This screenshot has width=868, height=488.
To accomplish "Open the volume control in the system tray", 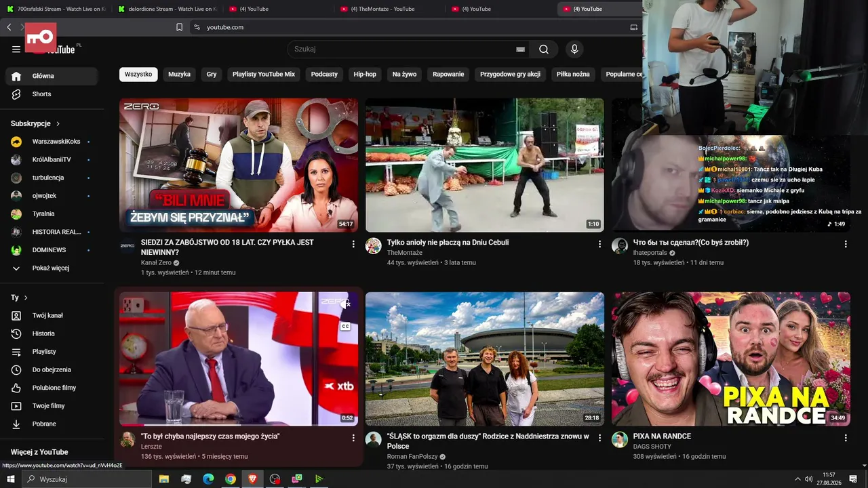I will (x=808, y=479).
